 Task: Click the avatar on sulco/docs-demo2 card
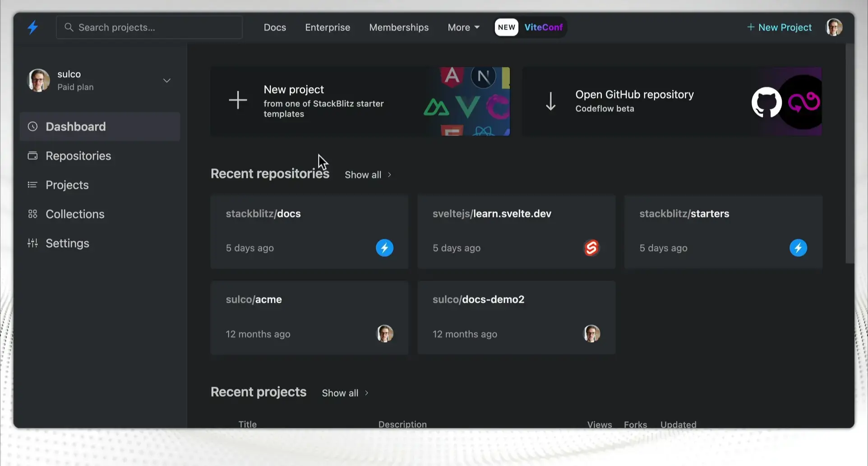point(591,334)
